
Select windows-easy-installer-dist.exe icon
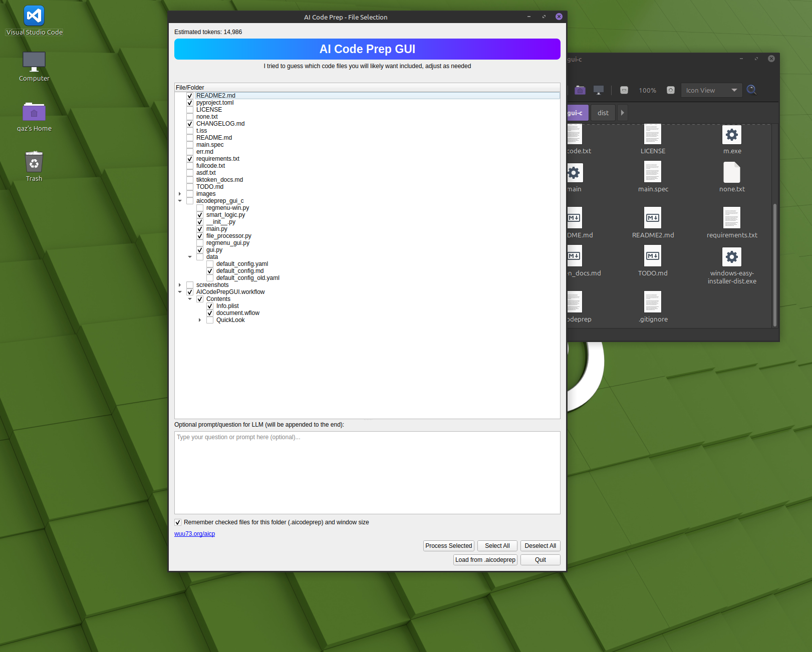coord(732,257)
